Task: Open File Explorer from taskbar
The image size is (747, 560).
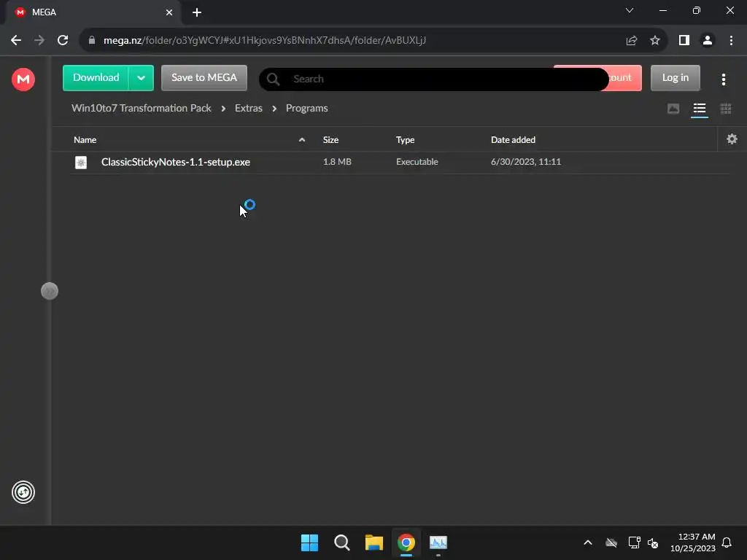Action: coord(374,542)
